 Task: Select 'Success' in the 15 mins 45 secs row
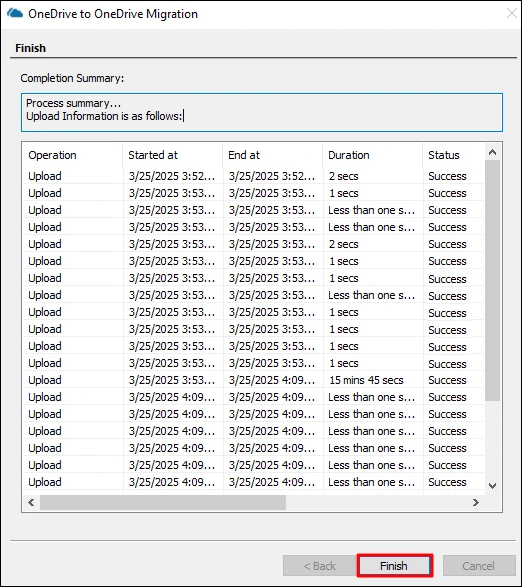tap(447, 380)
